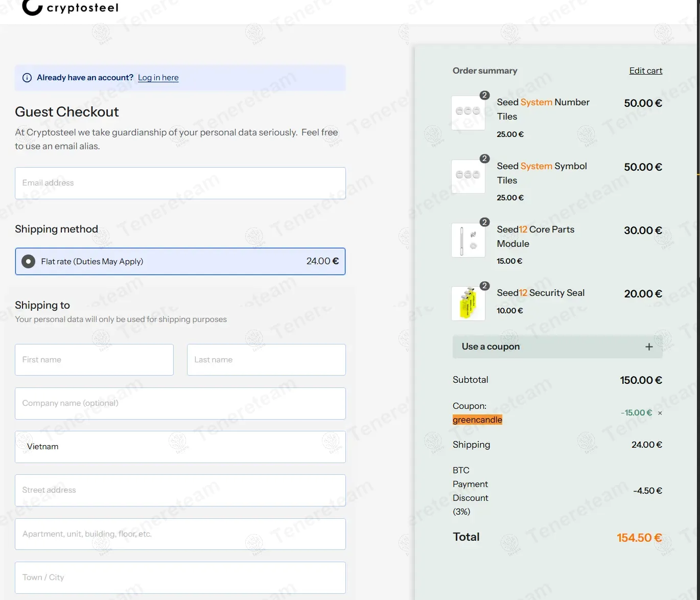
Task: Click the Cryptosteel logo
Action: click(71, 8)
